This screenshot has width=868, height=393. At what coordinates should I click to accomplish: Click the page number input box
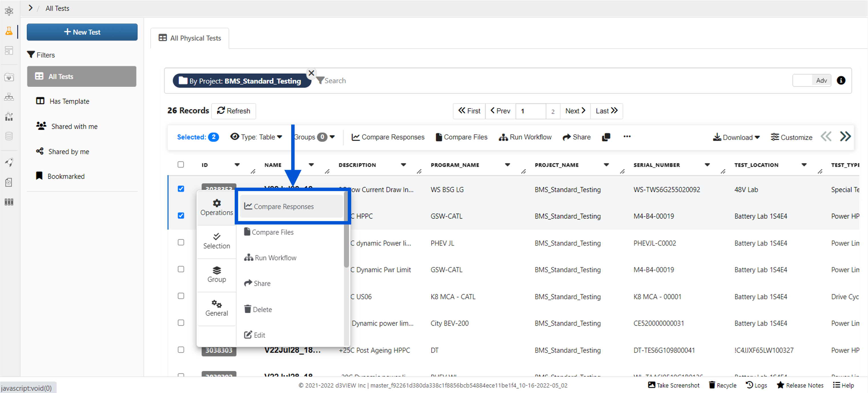click(x=531, y=111)
